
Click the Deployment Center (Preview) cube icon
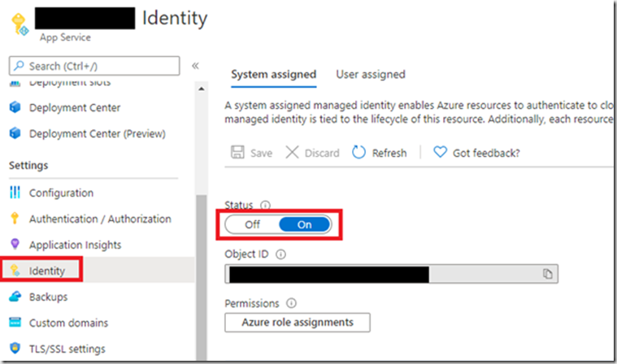(x=15, y=133)
